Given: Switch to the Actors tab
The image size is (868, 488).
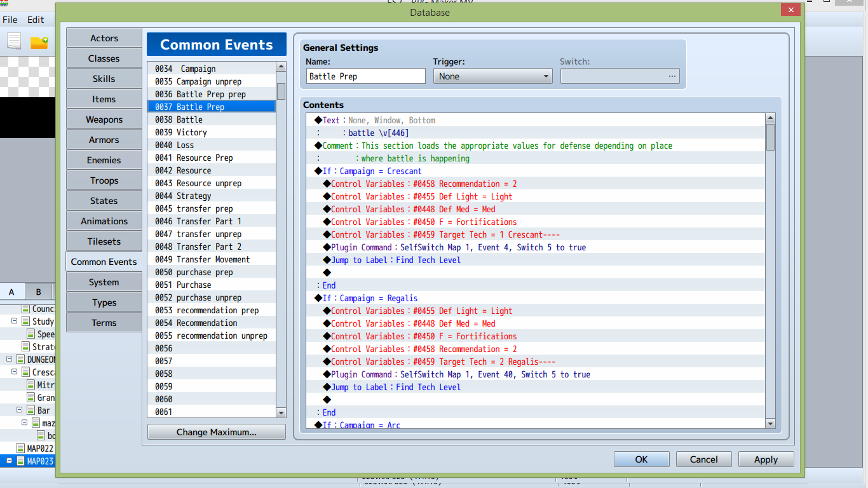Looking at the screenshot, I should [104, 38].
